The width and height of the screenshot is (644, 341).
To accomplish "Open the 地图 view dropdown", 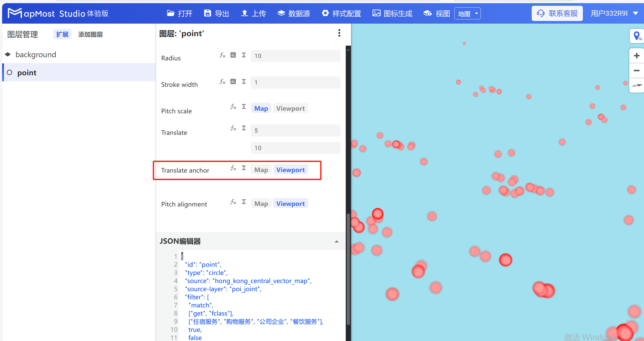I will click(x=467, y=14).
